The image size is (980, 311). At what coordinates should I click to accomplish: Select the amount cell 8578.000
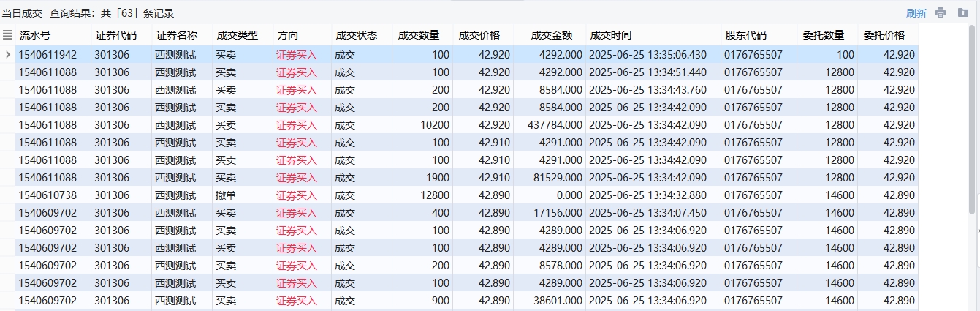tap(561, 266)
